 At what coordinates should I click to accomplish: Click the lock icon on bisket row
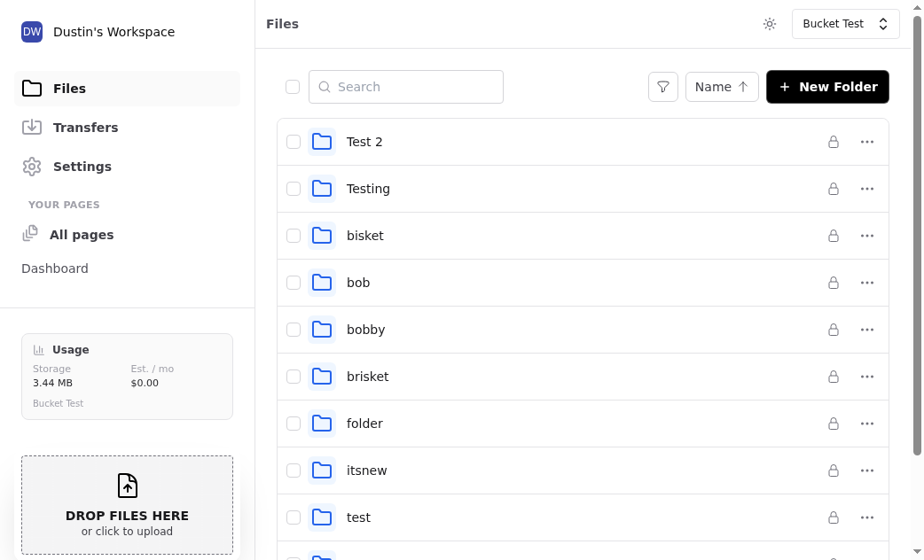(834, 236)
